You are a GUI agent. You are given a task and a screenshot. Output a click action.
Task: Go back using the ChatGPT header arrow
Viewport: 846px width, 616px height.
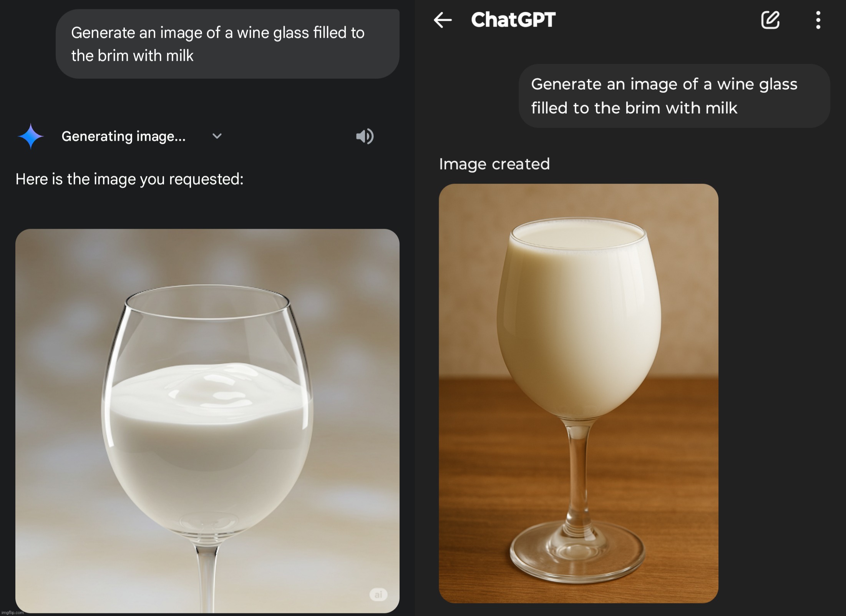(443, 20)
